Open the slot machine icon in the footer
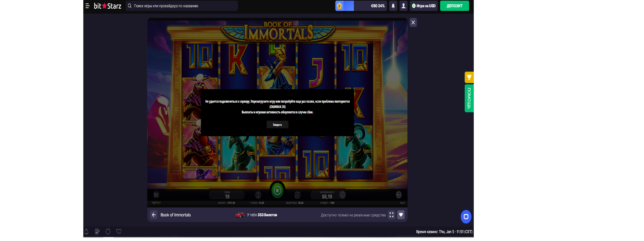 pyautogui.click(x=97, y=232)
